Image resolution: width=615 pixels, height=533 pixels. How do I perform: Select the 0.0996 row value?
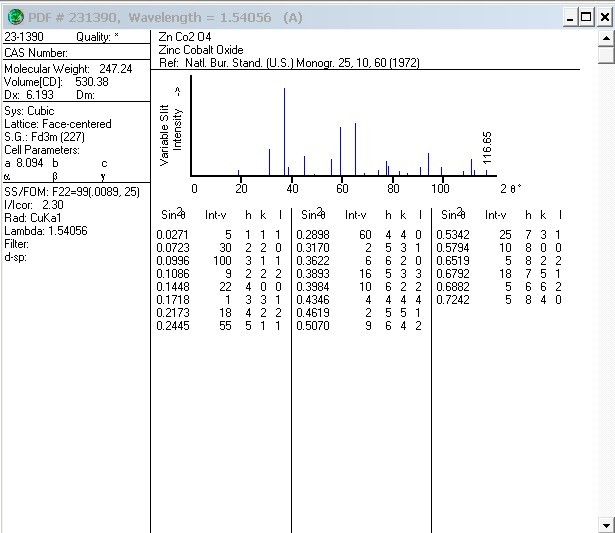click(173, 261)
